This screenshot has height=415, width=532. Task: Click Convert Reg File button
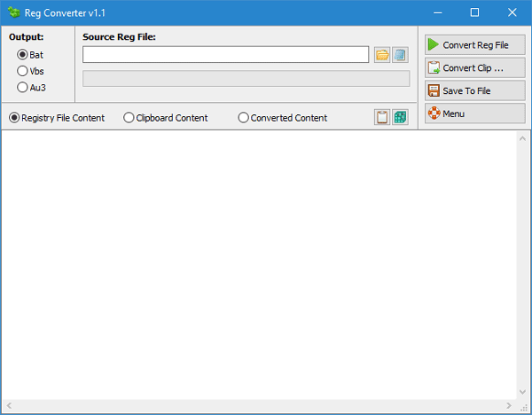coord(474,45)
